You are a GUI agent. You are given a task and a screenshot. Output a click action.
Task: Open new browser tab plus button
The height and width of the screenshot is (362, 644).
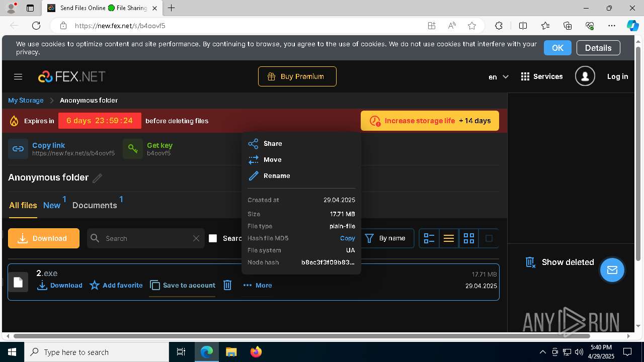coord(172,8)
